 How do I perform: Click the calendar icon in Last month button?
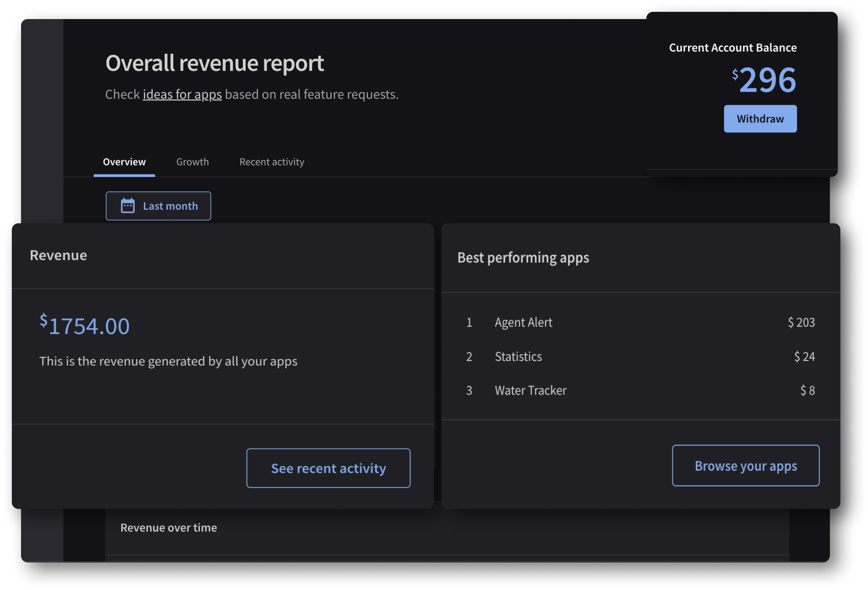[x=128, y=206]
